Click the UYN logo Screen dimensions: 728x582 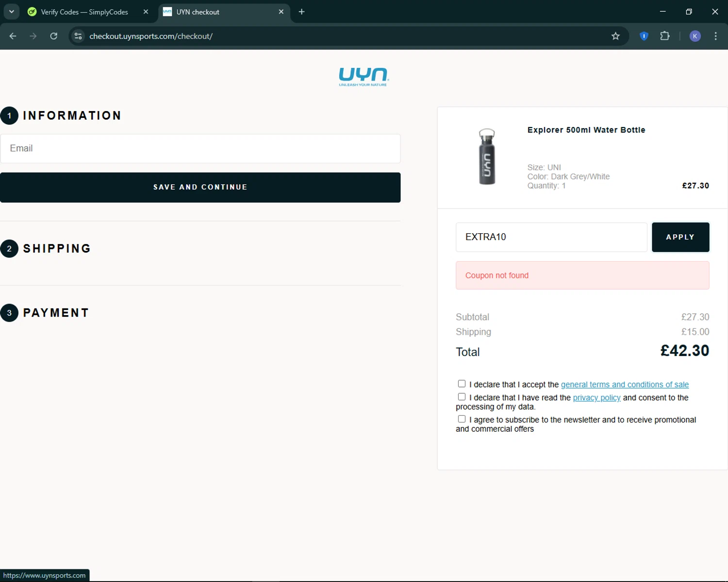click(364, 77)
